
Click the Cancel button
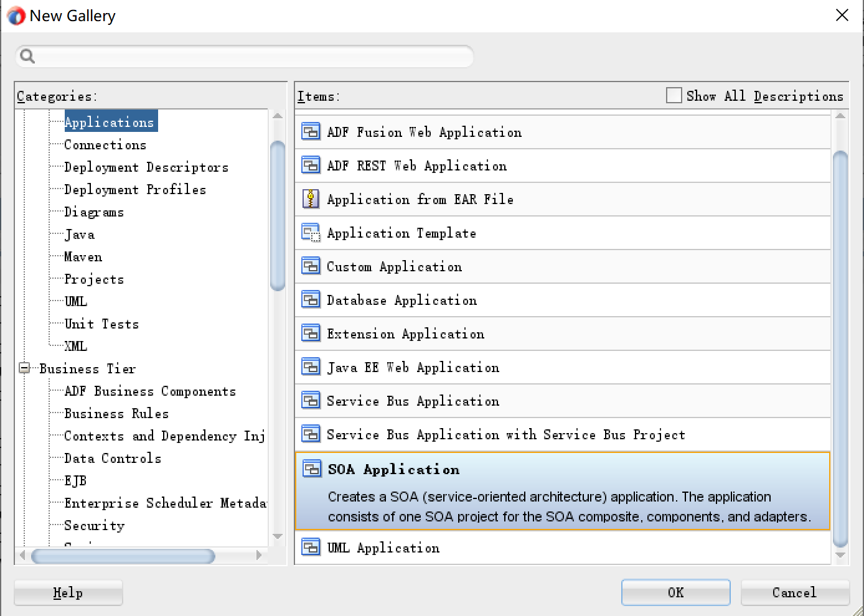click(x=795, y=592)
